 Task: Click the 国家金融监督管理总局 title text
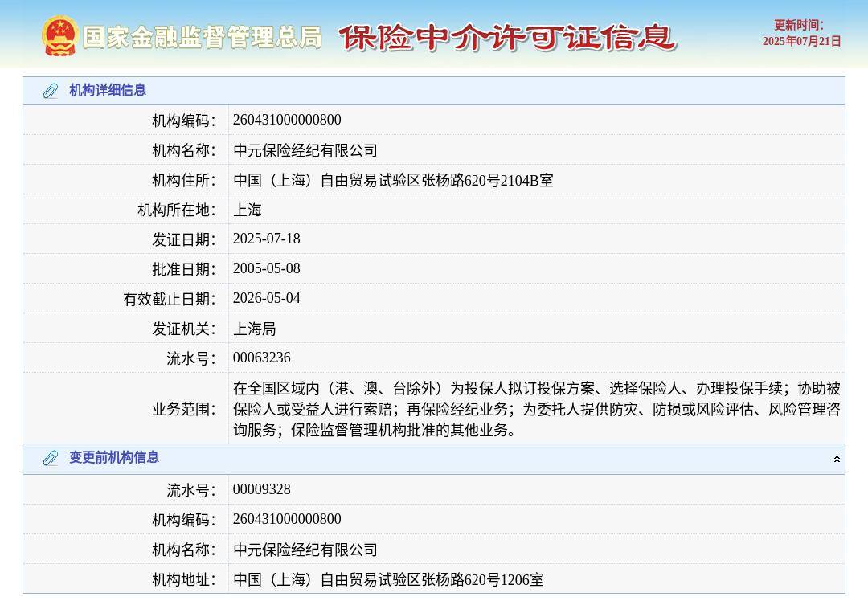point(202,37)
